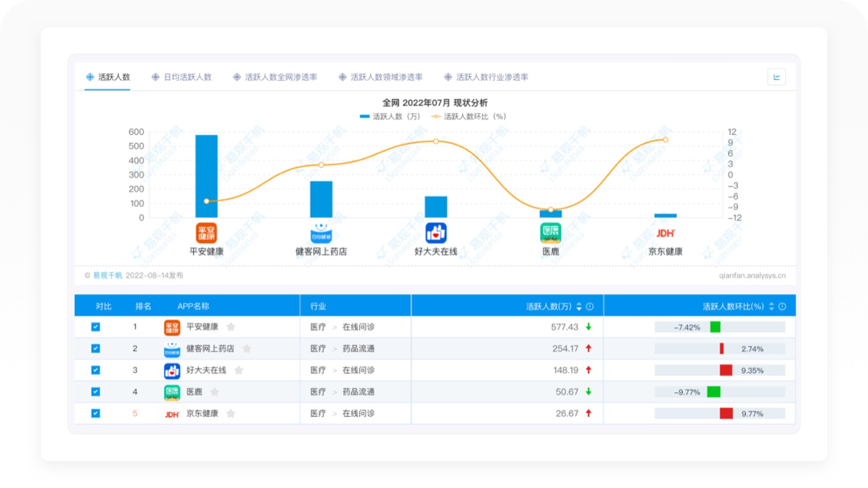Sort the table by 活跃人数(万) column

(x=579, y=306)
